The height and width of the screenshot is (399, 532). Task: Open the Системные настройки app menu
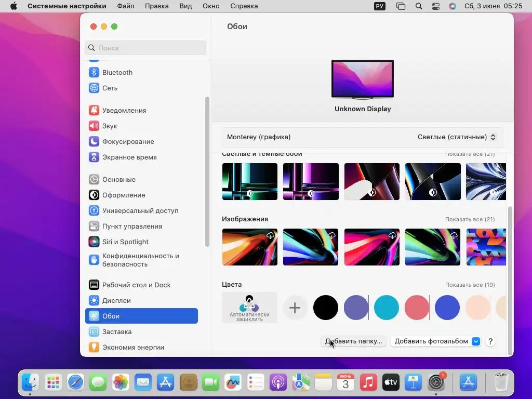[x=67, y=6]
